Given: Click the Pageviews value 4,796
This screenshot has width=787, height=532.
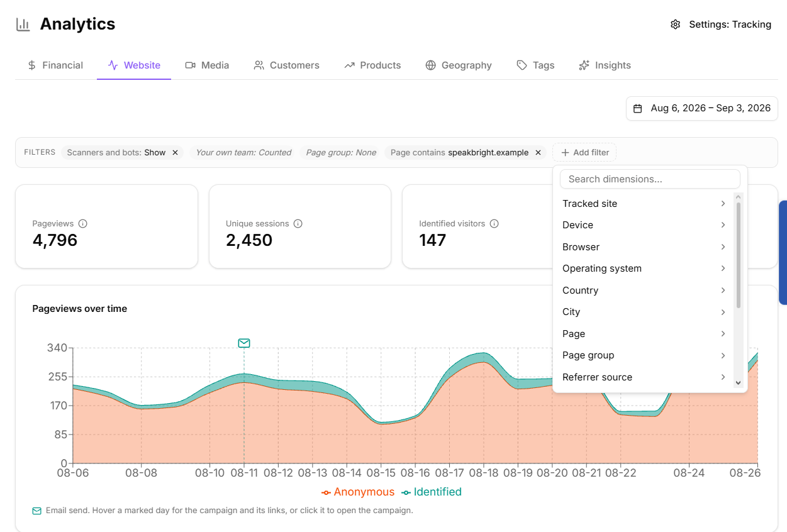Looking at the screenshot, I should click(x=55, y=240).
